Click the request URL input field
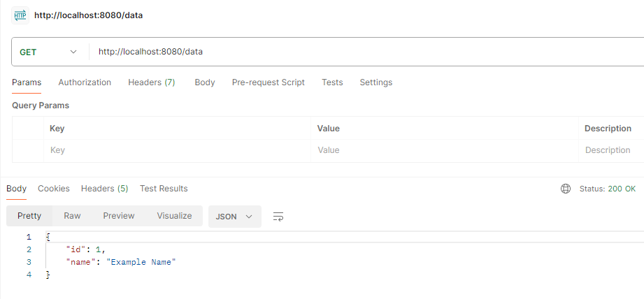The width and height of the screenshot is (644, 299). [x=364, y=52]
